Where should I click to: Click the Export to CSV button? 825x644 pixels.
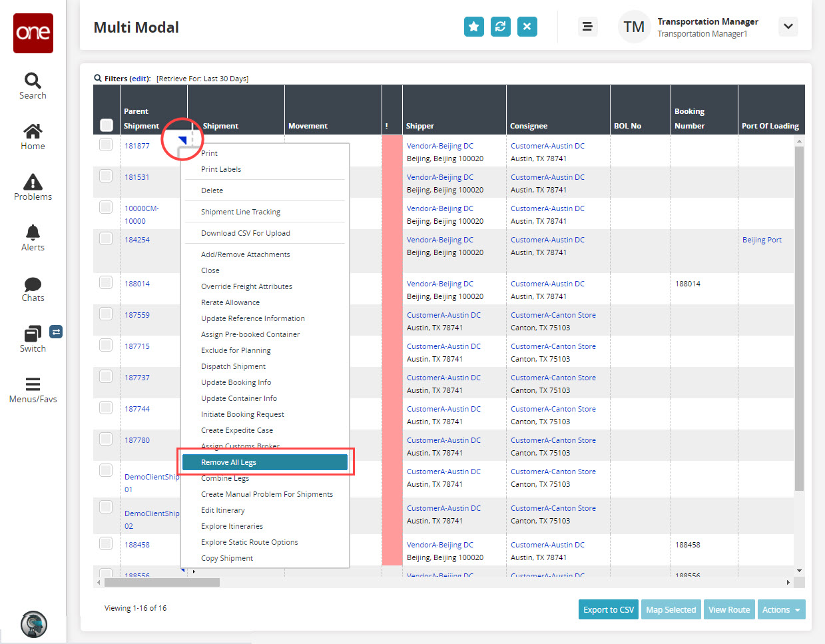point(608,609)
